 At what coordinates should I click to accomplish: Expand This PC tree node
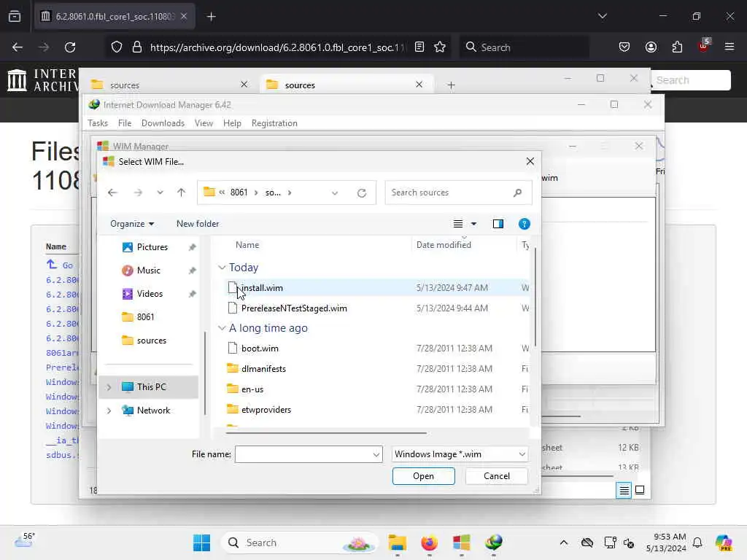point(109,387)
